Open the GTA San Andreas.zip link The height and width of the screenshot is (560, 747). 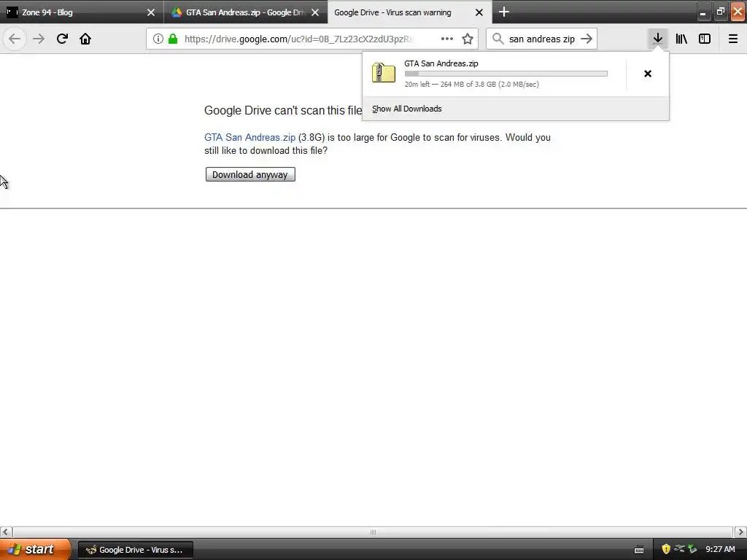(x=249, y=137)
